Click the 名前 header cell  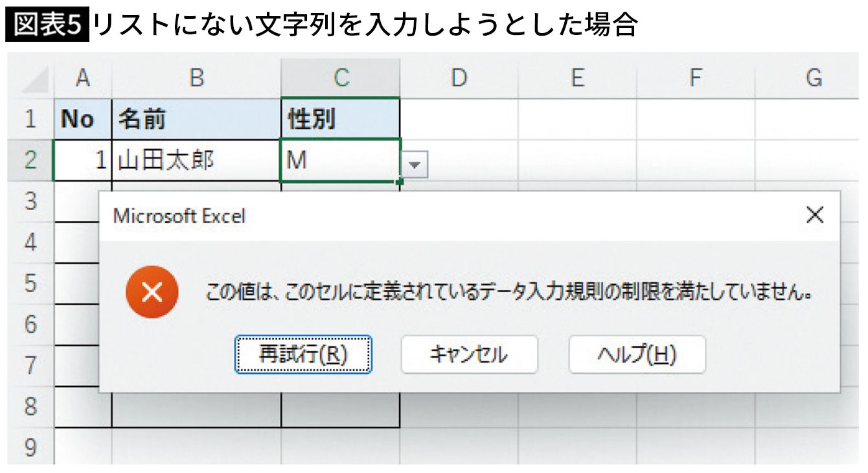[x=196, y=119]
